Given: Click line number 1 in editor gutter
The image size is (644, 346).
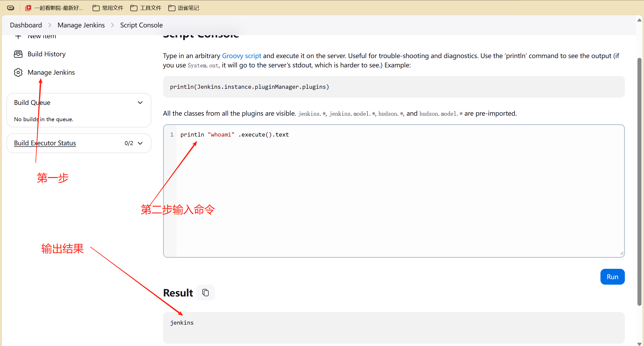Looking at the screenshot, I should [172, 135].
